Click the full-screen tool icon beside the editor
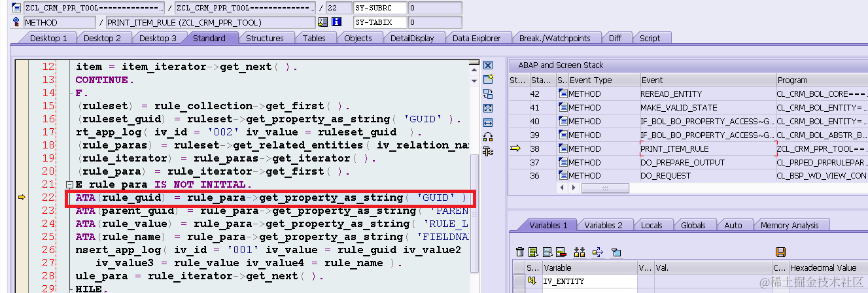 click(x=488, y=109)
